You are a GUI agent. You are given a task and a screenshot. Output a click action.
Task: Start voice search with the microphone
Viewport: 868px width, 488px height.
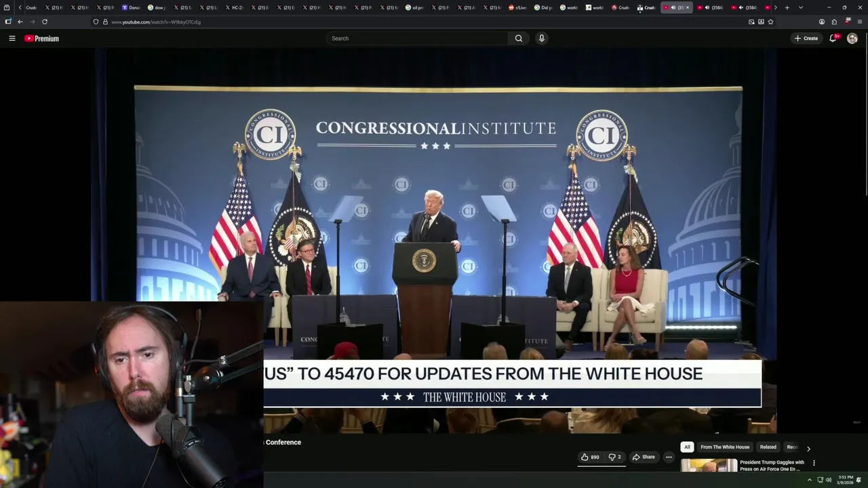point(541,39)
